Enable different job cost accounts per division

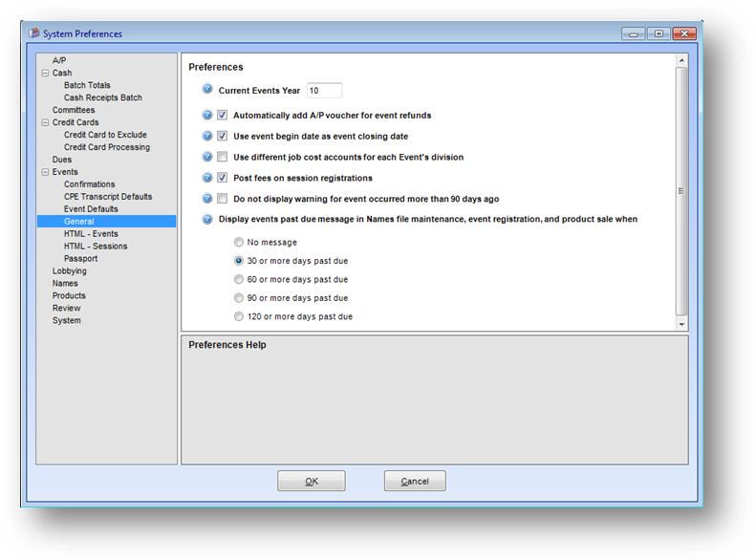click(x=222, y=157)
